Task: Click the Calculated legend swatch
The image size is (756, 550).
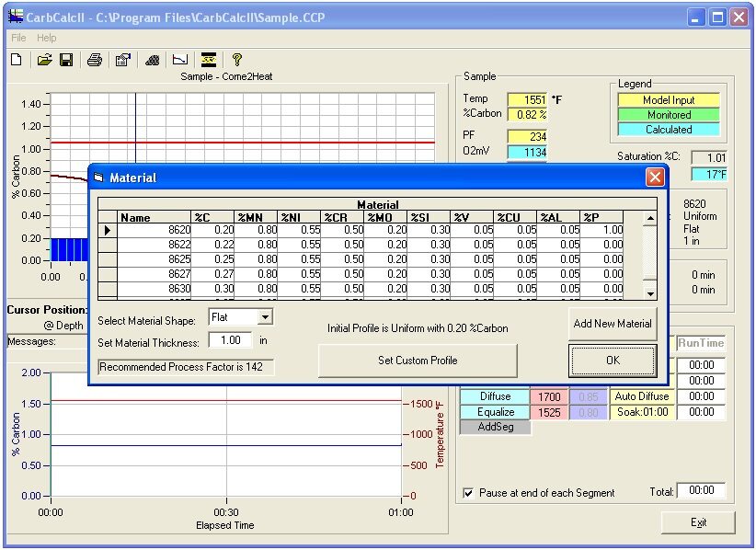Action: [669, 129]
